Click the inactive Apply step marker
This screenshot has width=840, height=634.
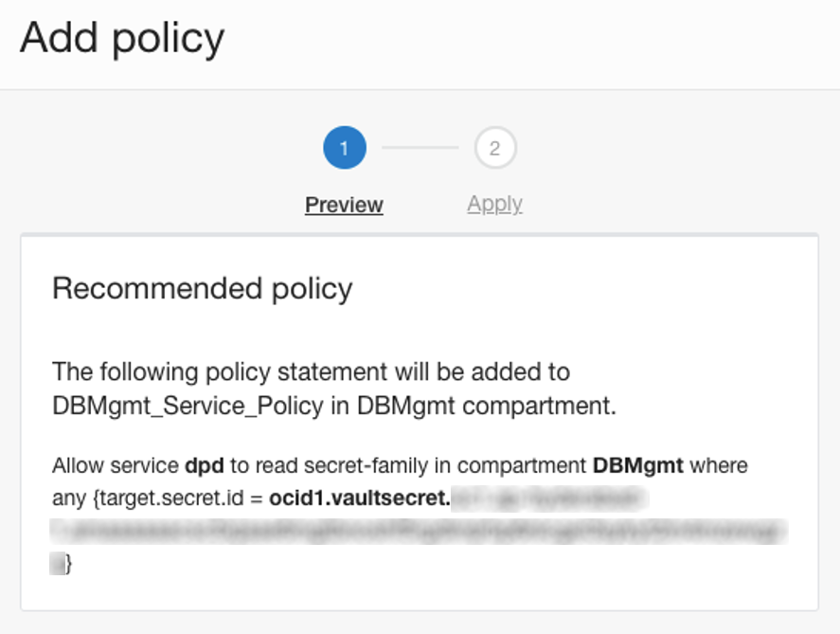pos(493,148)
